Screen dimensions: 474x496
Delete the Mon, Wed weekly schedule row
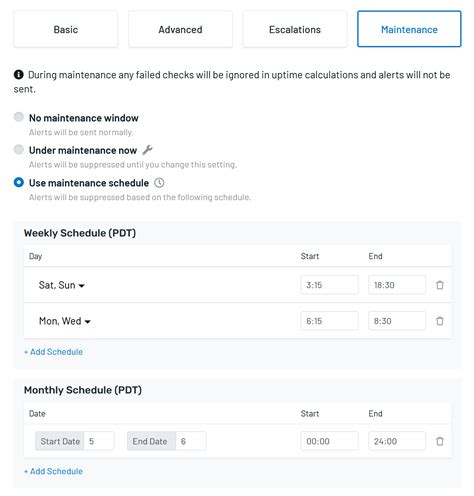(x=440, y=321)
